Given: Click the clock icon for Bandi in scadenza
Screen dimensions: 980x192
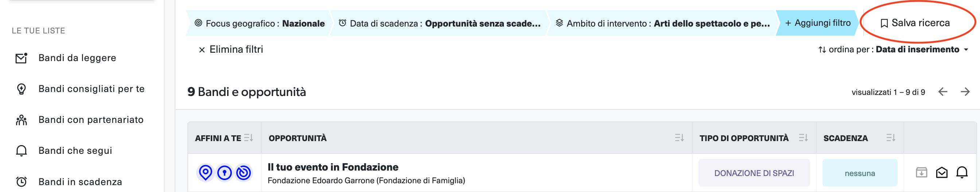Looking at the screenshot, I should click(21, 182).
